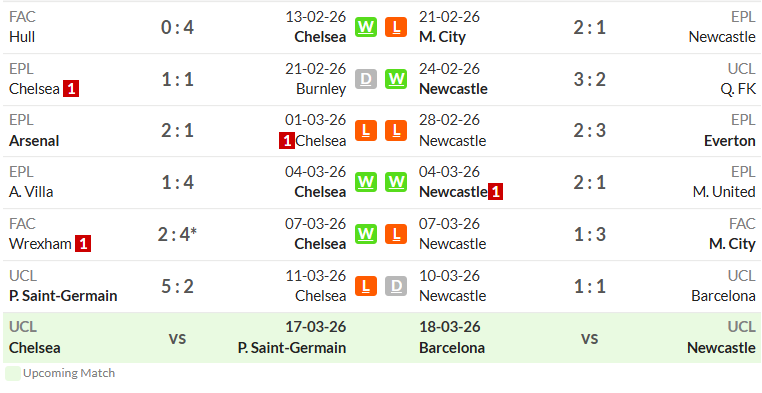Open the P. Saint-Germain 5:2 Chelsea score
This screenshot has height=393, width=762.
(x=177, y=286)
